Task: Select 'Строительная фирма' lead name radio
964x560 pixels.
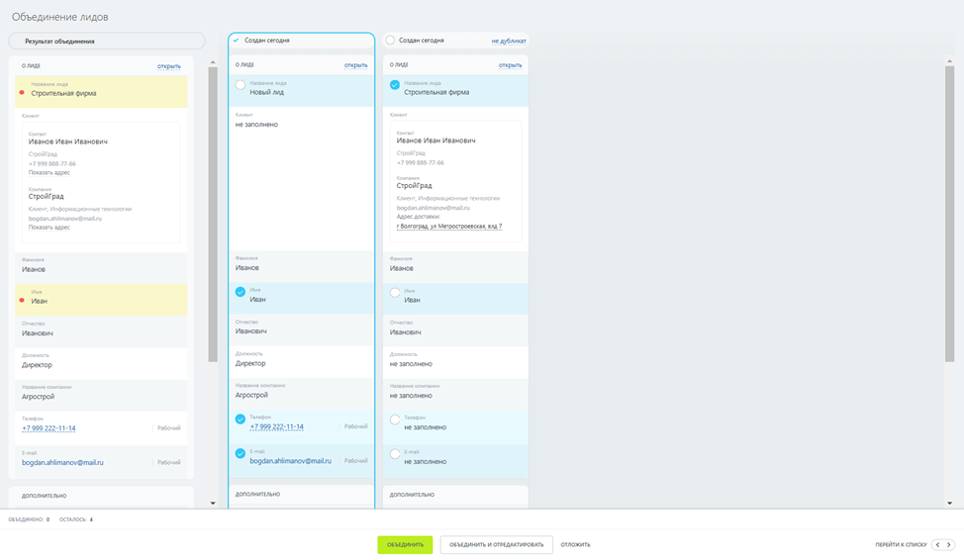Action: 395,86
